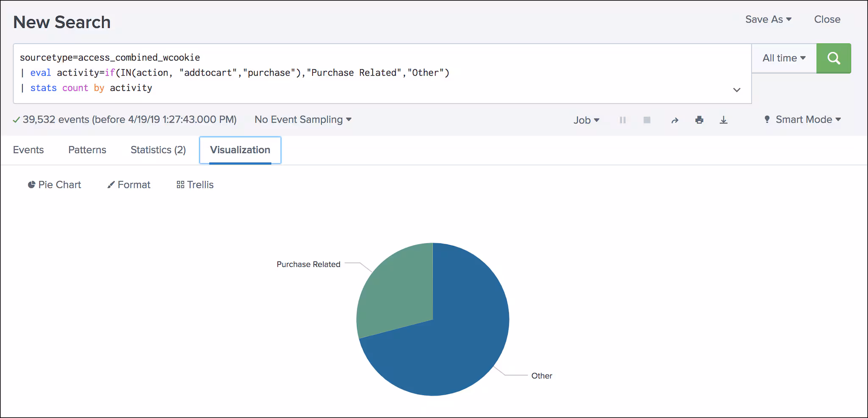Open the All time range picker
868x418 pixels.
[784, 58]
